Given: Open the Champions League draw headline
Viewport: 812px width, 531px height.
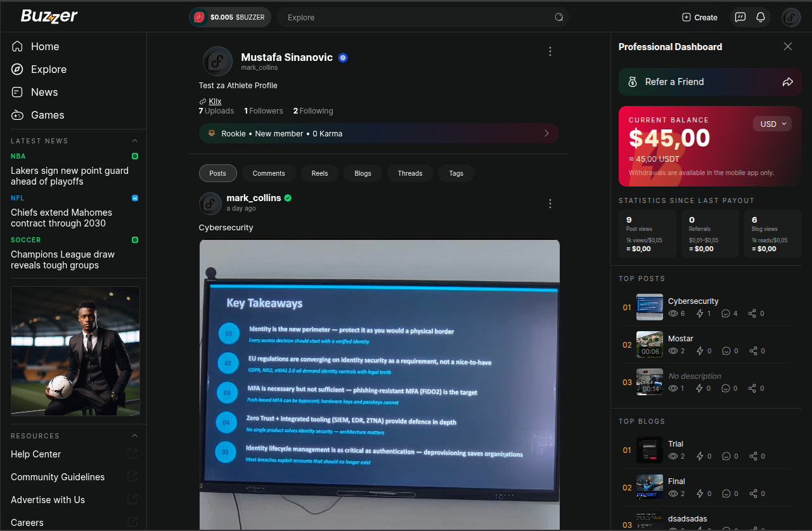Looking at the screenshot, I should click(63, 259).
